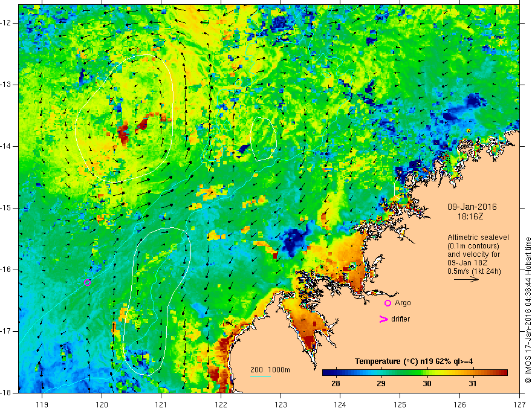Click the 28 label on temperature scale
The image size is (532, 411).
click(336, 384)
